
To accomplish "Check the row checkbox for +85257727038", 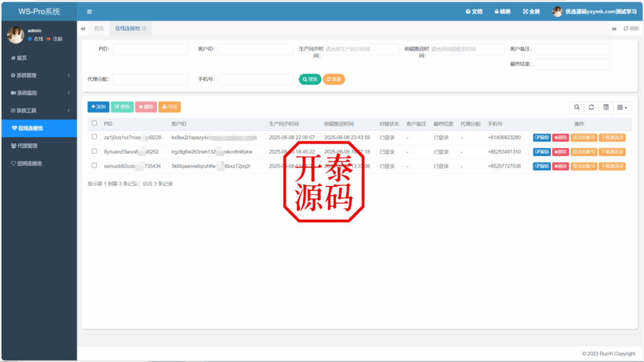I will coord(94,166).
